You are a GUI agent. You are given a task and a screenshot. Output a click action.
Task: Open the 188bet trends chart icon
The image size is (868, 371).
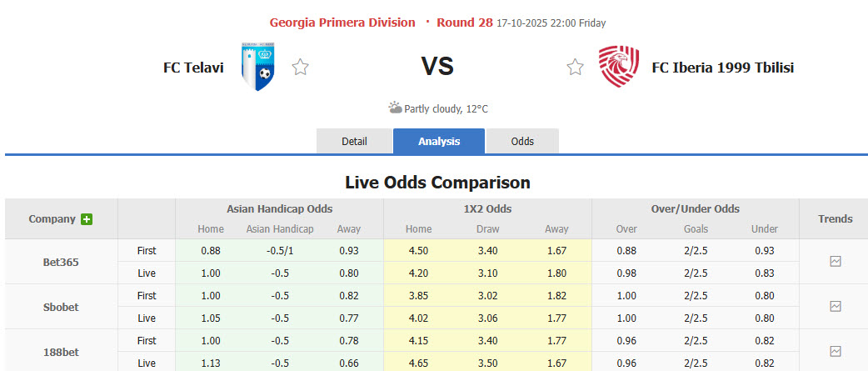[836, 351]
